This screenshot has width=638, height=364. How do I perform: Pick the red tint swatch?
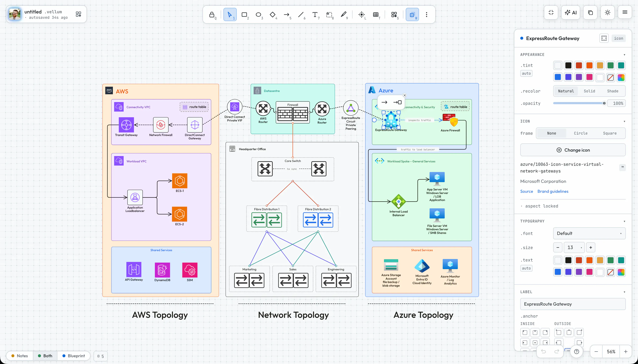point(579,66)
